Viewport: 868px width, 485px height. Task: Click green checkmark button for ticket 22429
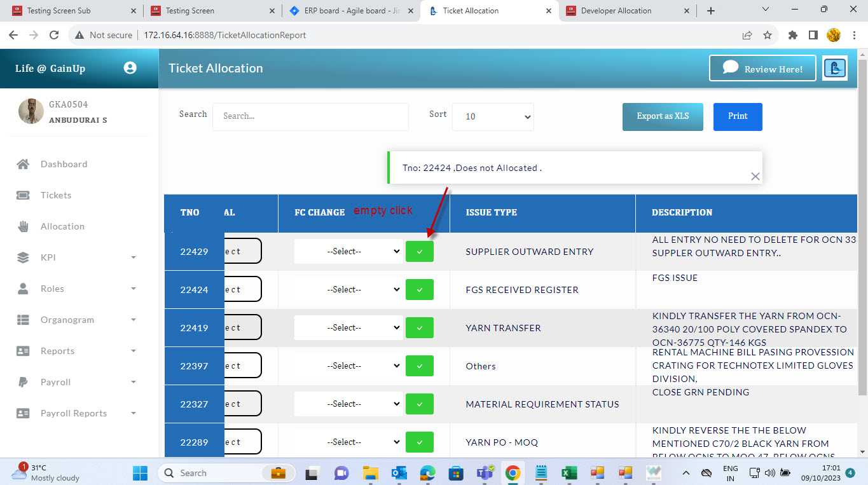(419, 252)
